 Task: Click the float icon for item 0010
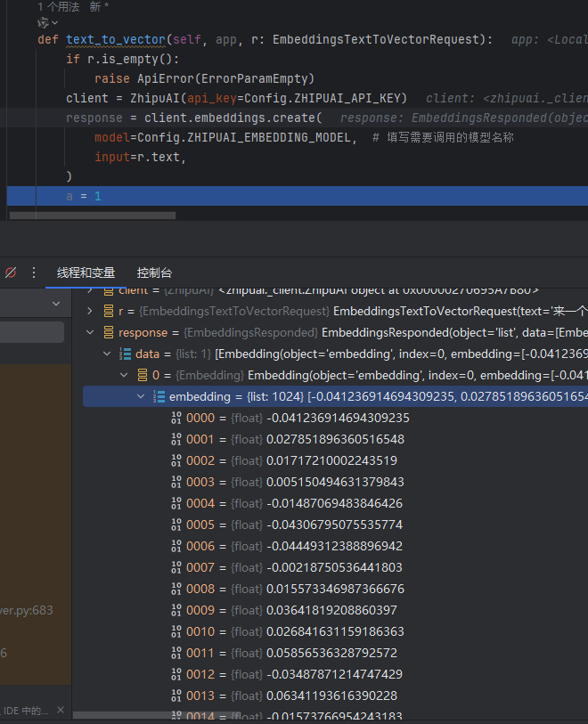coord(176,631)
